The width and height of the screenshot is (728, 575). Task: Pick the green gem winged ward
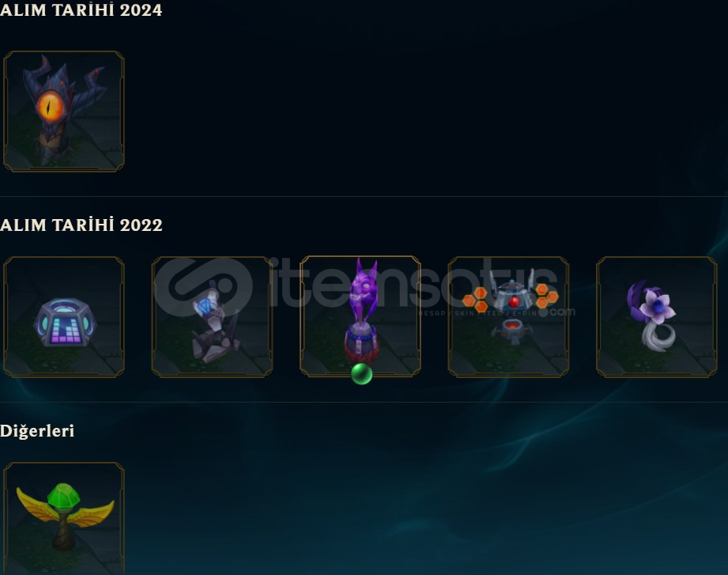63,518
